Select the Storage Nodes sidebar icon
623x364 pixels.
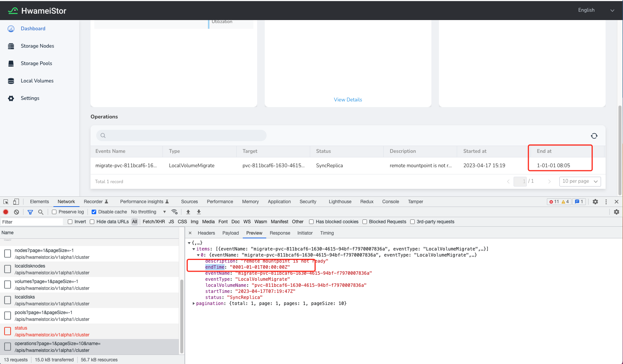(x=11, y=46)
